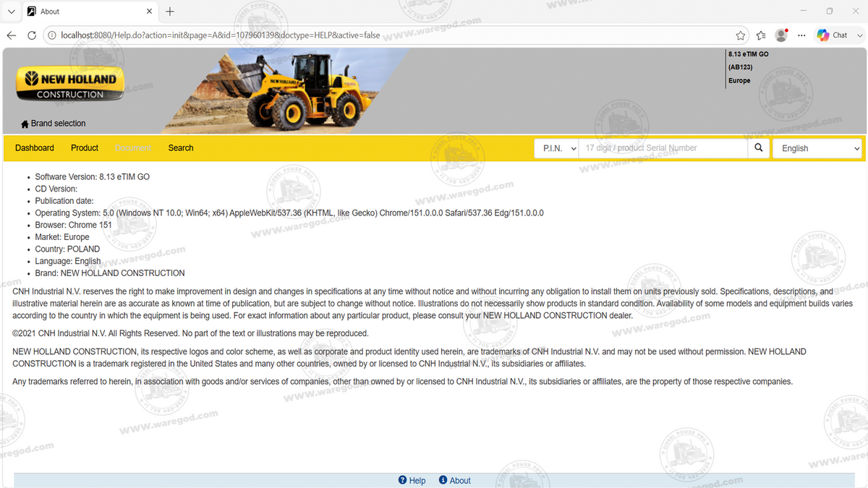Click the wheel loader banner image
This screenshot has width=868, height=488.
284,91
